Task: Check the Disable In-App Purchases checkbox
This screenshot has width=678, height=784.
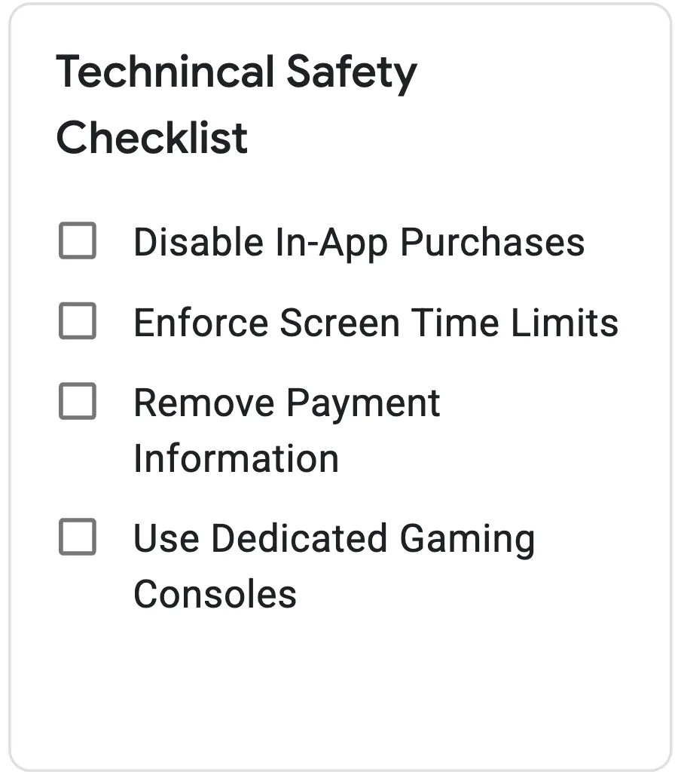Action: [x=78, y=241]
